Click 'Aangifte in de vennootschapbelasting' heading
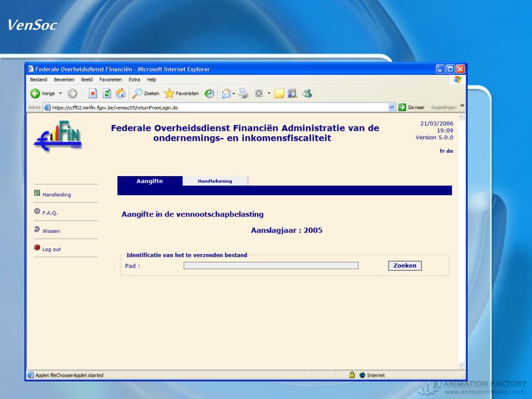The height and width of the screenshot is (399, 532). coord(193,215)
